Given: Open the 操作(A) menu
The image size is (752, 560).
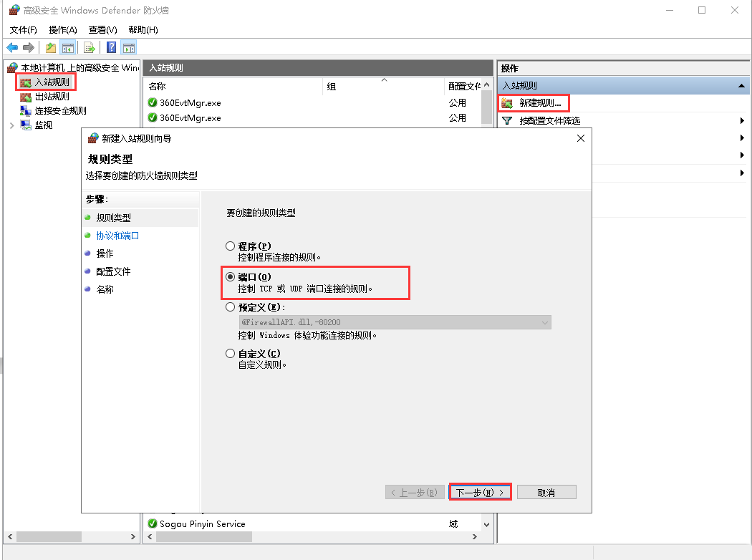Looking at the screenshot, I should click(63, 30).
